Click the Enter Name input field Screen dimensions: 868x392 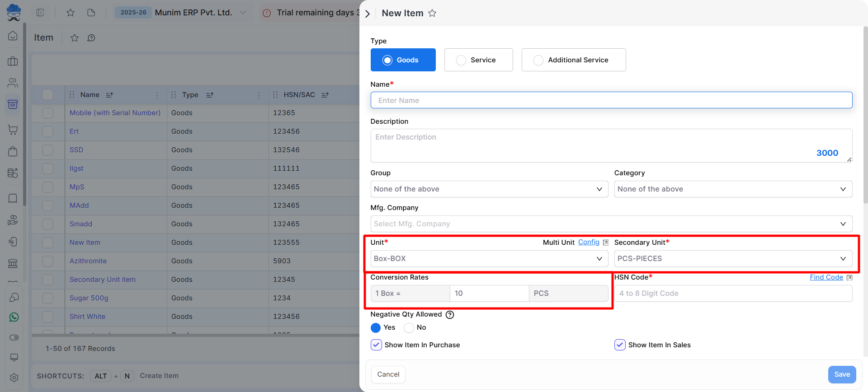[611, 100]
